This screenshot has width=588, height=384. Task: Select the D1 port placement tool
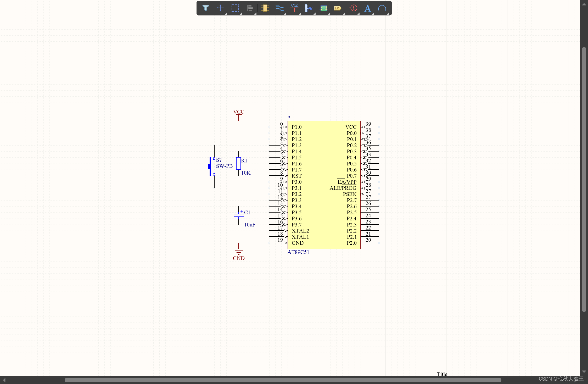coord(338,8)
